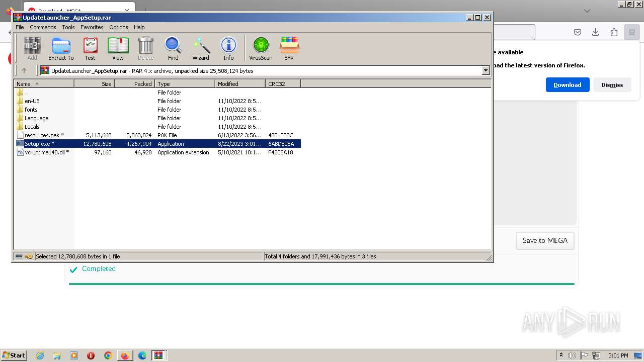Open Firefox extensions puzzle icon
This screenshot has width=644, height=362.
pos(614,32)
